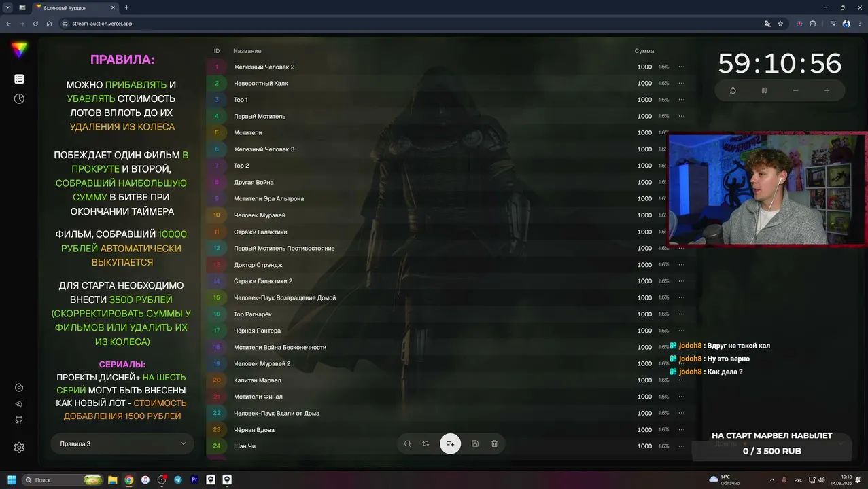Open the wheel page in sidebar
The image size is (868, 489).
(x=19, y=98)
